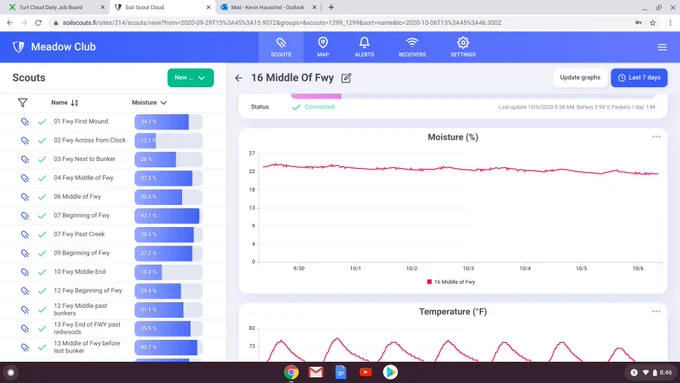Screen dimensions: 680x383
Task: Toggle checkmark for 12 Fwy Beginning of Fwy
Action: click(x=42, y=291)
